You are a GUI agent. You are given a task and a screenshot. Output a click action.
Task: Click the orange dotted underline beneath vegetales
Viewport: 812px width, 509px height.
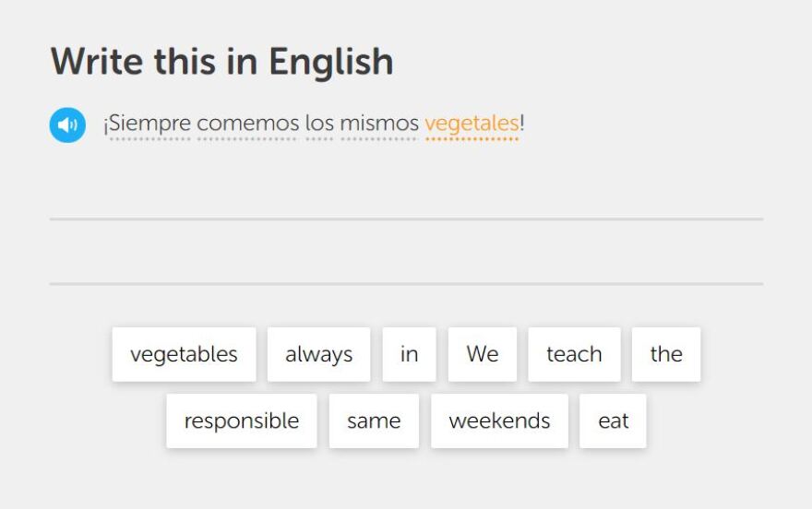point(472,138)
